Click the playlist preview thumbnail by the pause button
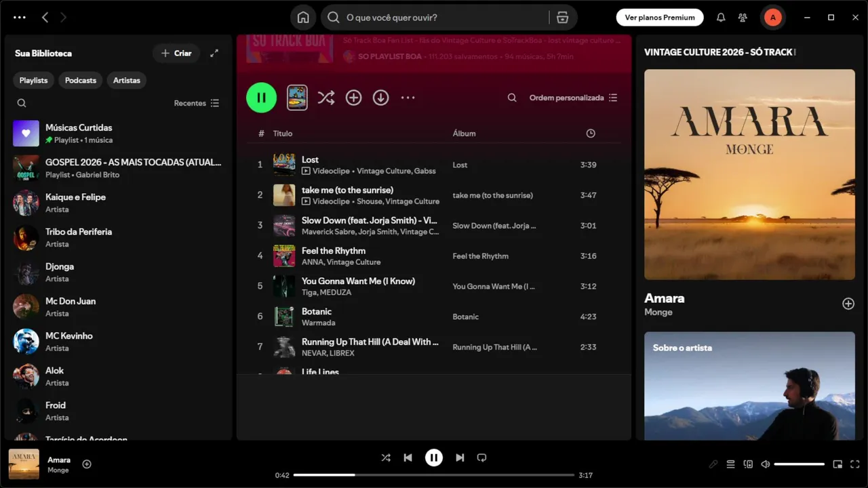This screenshot has width=868, height=488. pyautogui.click(x=297, y=98)
